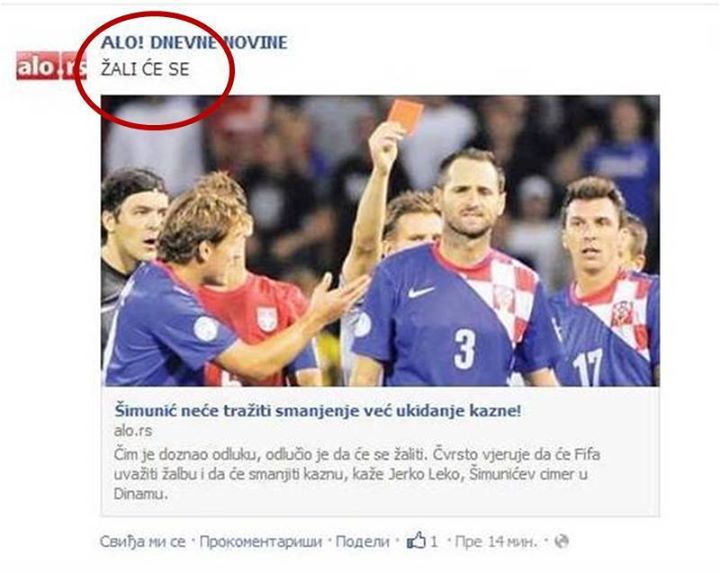Click the article description starting Čim je doznao
Viewport: 720px width, 573px height.
[x=357, y=474]
